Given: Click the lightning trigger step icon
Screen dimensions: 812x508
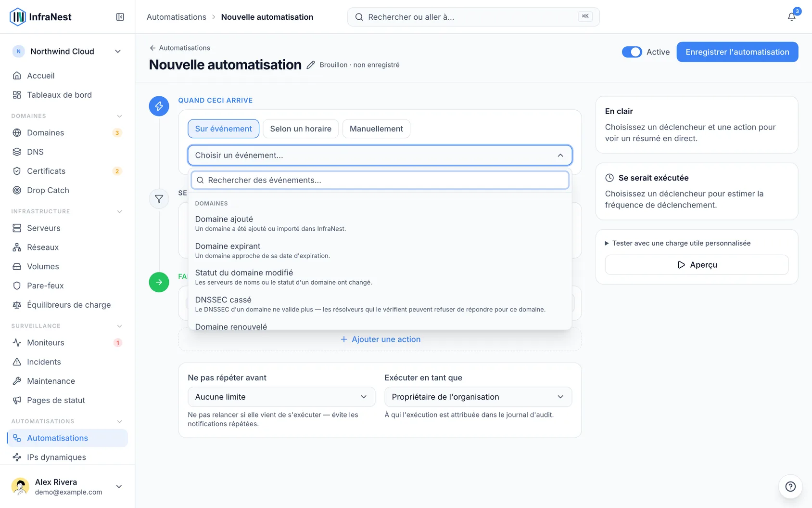Looking at the screenshot, I should pos(159,106).
